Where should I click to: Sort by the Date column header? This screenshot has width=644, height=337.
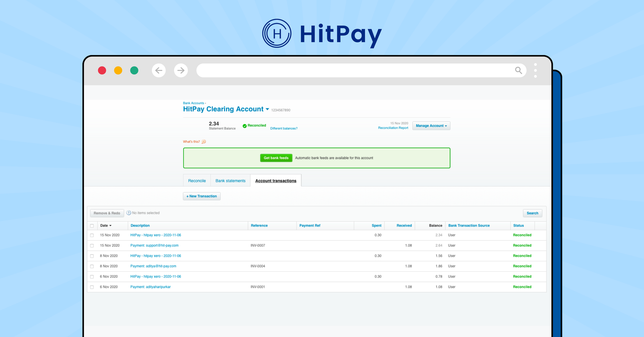coord(106,226)
